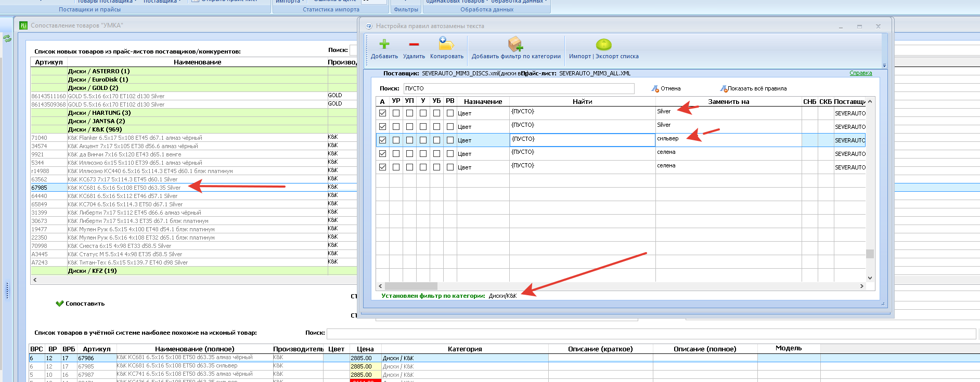Enable the УР checkbox in the сильвер row
Viewport: 980px width, 382px height.
coord(396,140)
